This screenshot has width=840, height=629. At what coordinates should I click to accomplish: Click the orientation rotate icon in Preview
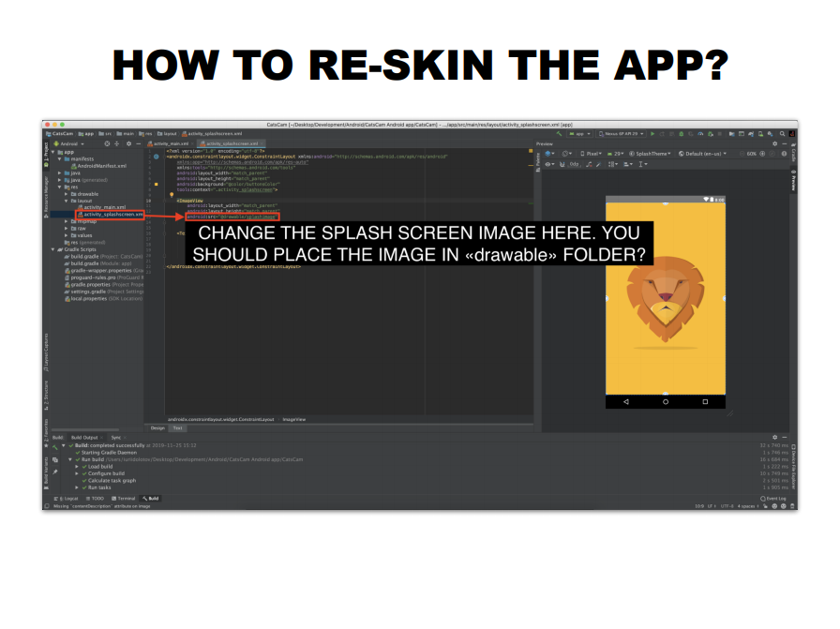tap(567, 154)
